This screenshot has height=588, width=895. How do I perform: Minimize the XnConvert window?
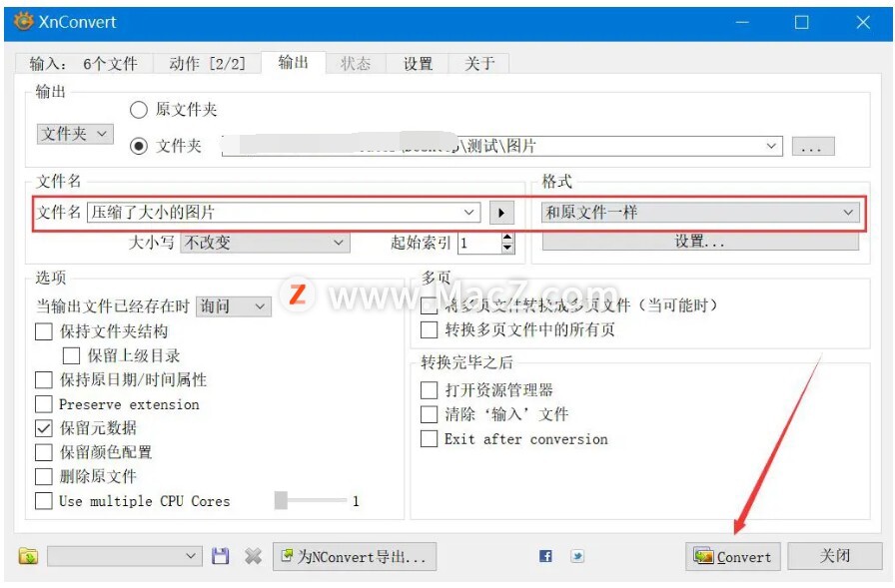click(x=742, y=22)
